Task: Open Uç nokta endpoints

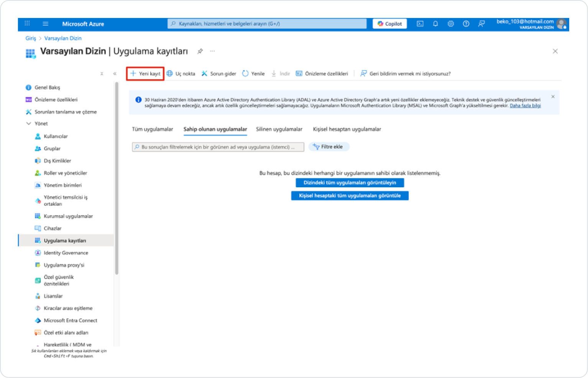Action: 181,74
